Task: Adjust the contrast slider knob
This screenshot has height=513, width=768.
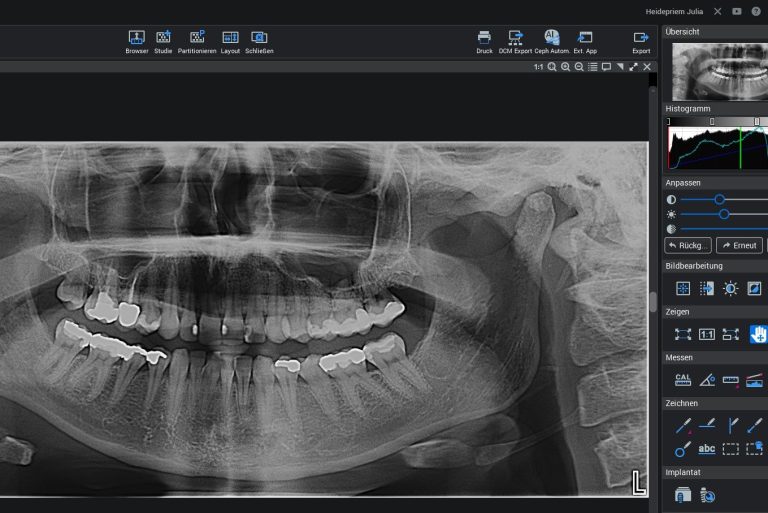Action: click(719, 199)
